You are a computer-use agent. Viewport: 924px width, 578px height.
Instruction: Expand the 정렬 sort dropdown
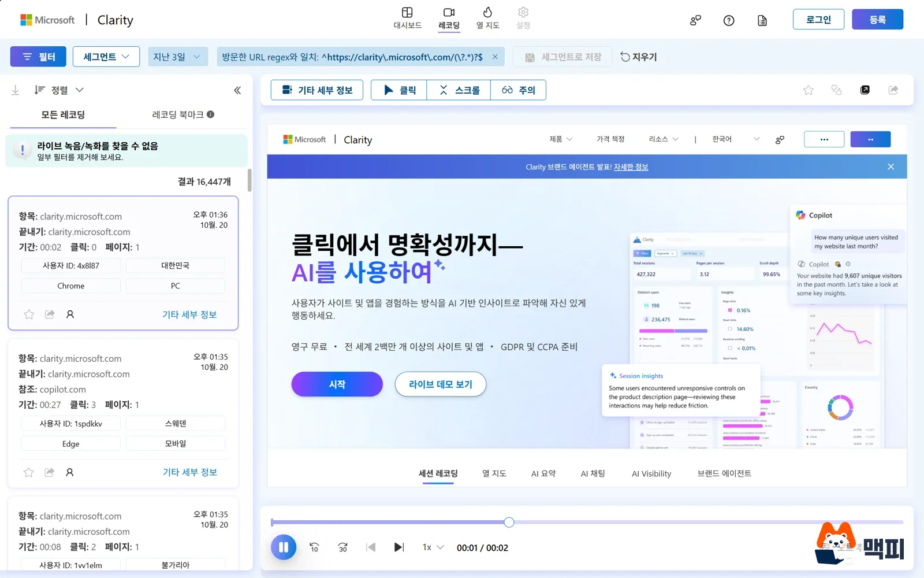click(58, 90)
